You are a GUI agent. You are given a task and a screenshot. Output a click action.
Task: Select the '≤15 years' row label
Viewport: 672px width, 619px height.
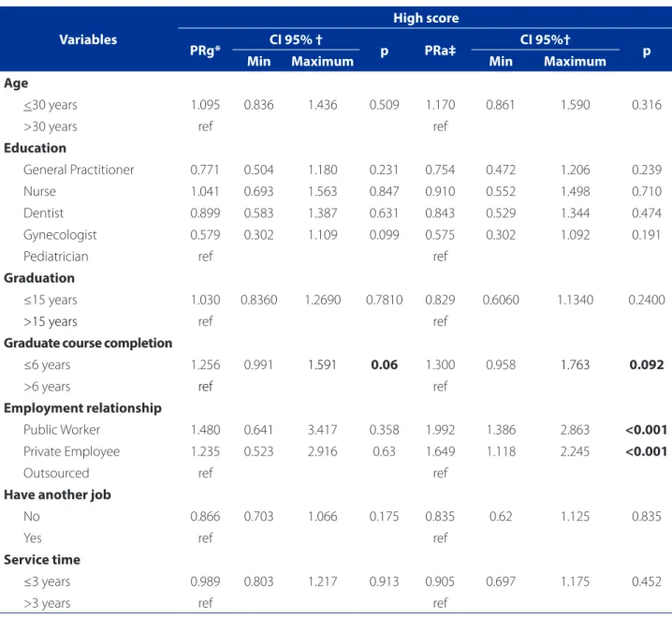51,300
